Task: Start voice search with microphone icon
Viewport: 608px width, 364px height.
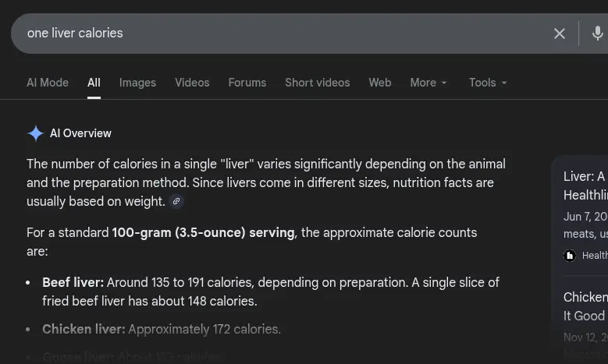Action: point(597,34)
